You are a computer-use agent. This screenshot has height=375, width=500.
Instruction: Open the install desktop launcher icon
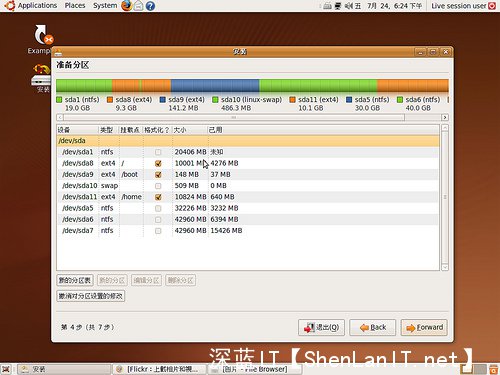(x=41, y=75)
